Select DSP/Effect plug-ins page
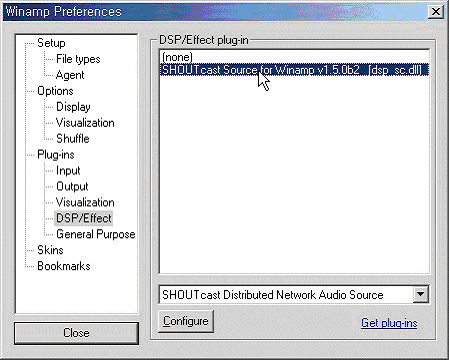 [x=84, y=218]
